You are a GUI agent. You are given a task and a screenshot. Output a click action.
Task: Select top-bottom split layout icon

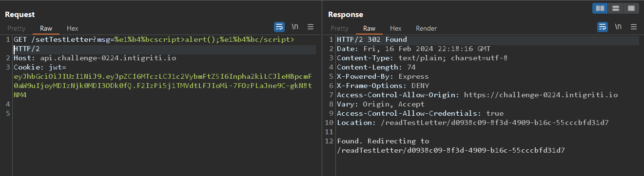pos(615,8)
